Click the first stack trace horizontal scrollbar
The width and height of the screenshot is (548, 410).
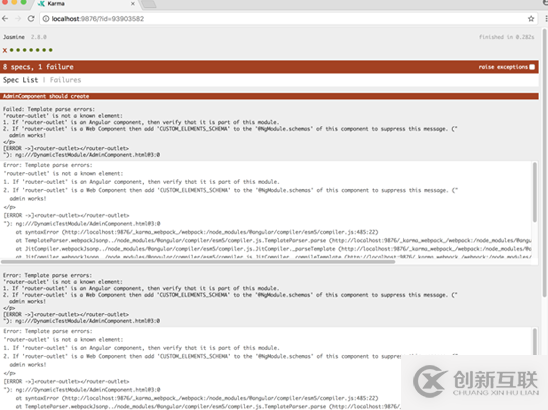point(198,261)
